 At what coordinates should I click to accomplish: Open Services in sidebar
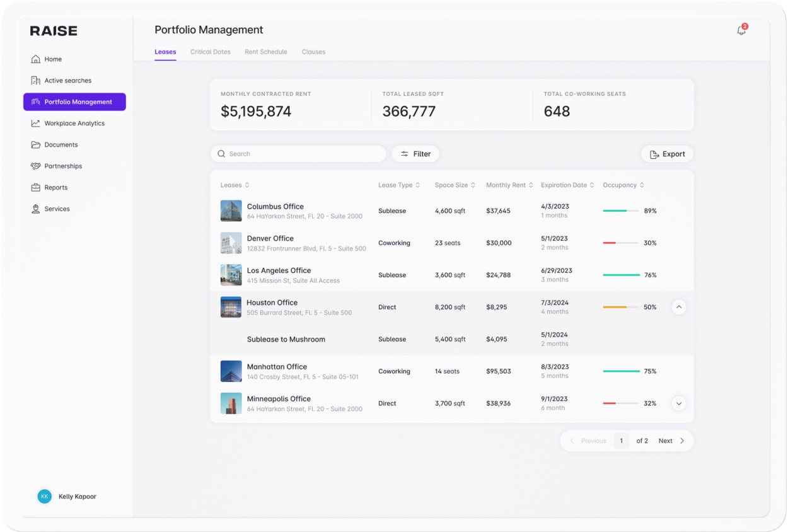tap(74, 209)
